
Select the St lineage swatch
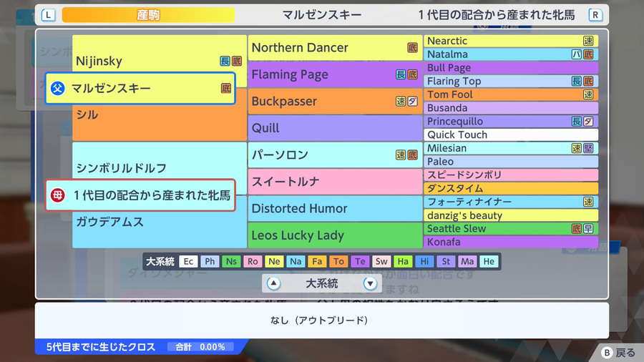[x=446, y=261]
